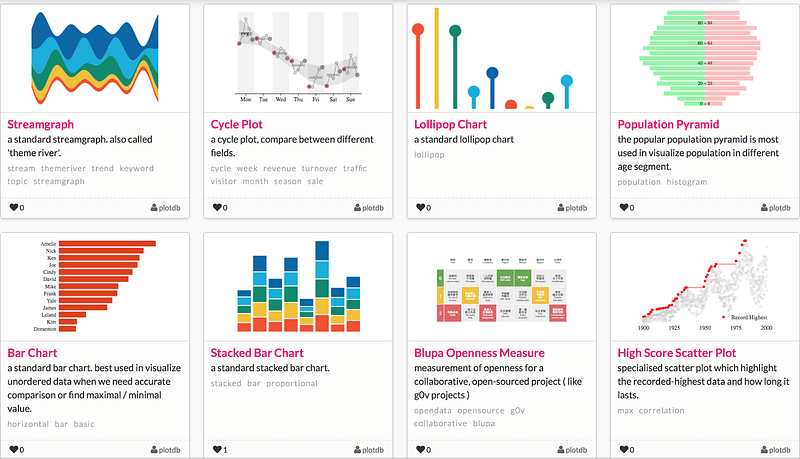Like the Streamgraph chart with heart icon
800x459 pixels.
pyautogui.click(x=12, y=208)
